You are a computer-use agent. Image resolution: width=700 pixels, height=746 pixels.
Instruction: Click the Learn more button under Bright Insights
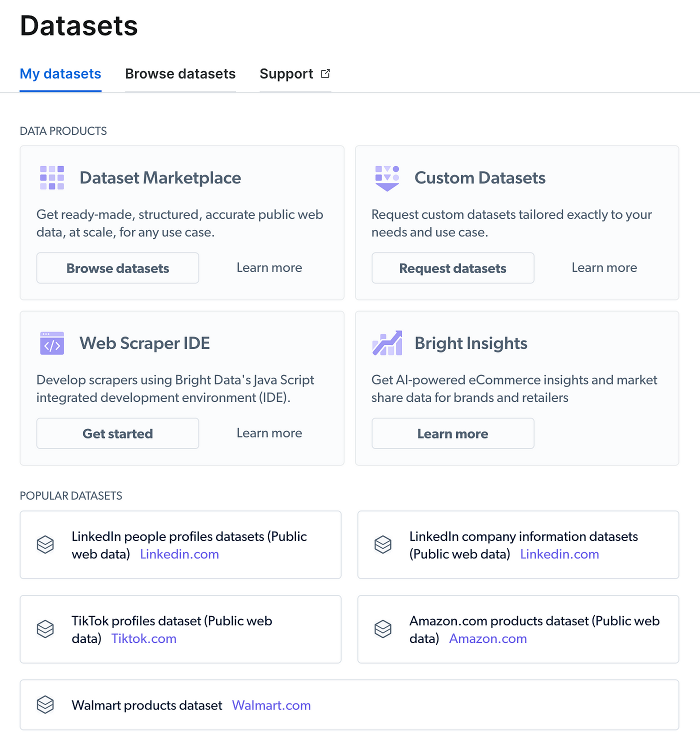click(452, 433)
